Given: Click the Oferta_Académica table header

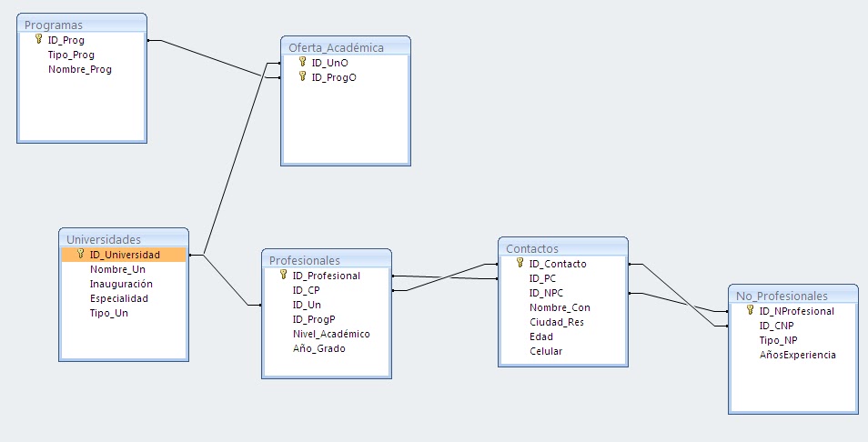Looking at the screenshot, I should (x=346, y=47).
